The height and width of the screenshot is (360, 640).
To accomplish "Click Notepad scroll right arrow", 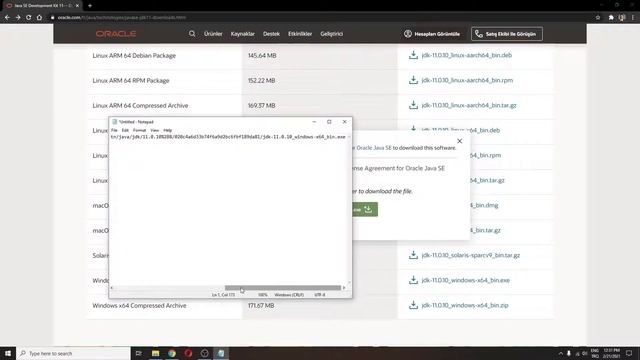I will [x=344, y=288].
